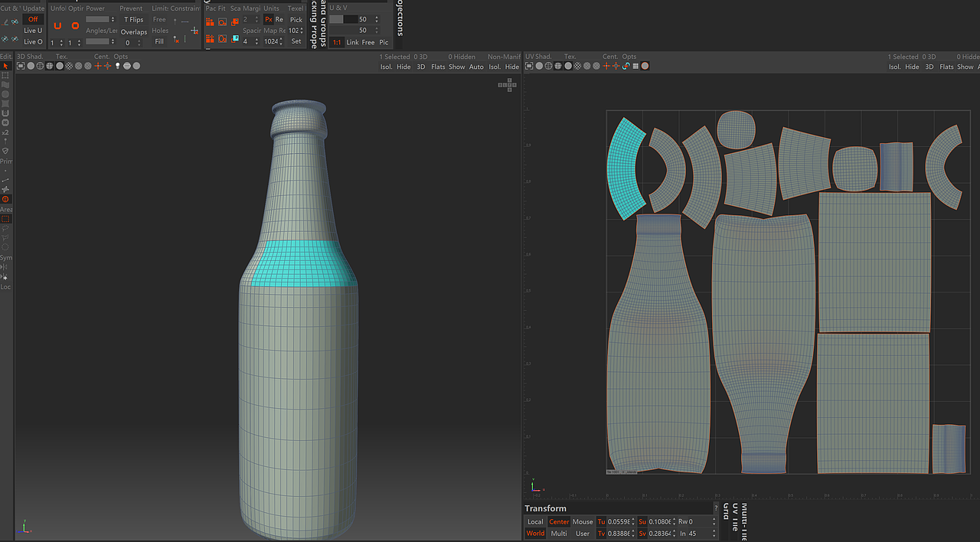This screenshot has height=542, width=980.
Task: Click top Scale icon in pack panel
Action: pos(235,21)
